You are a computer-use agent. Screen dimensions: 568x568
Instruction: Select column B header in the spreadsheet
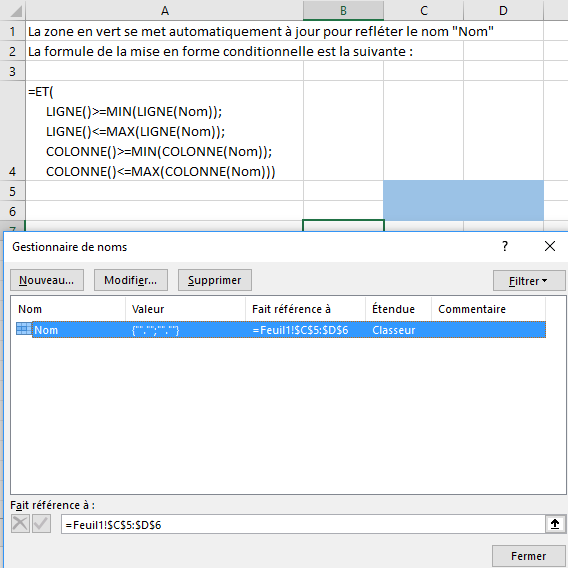pos(343,10)
